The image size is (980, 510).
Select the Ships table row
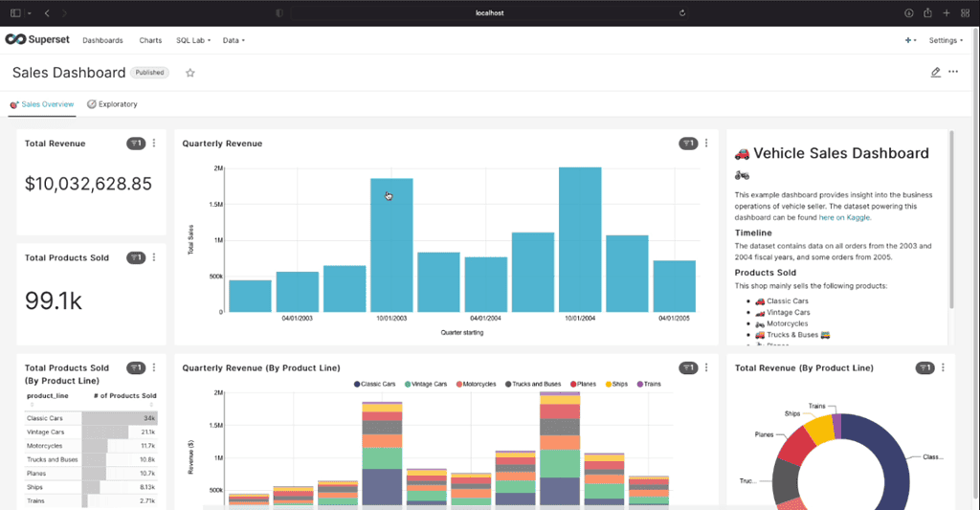pos(91,487)
